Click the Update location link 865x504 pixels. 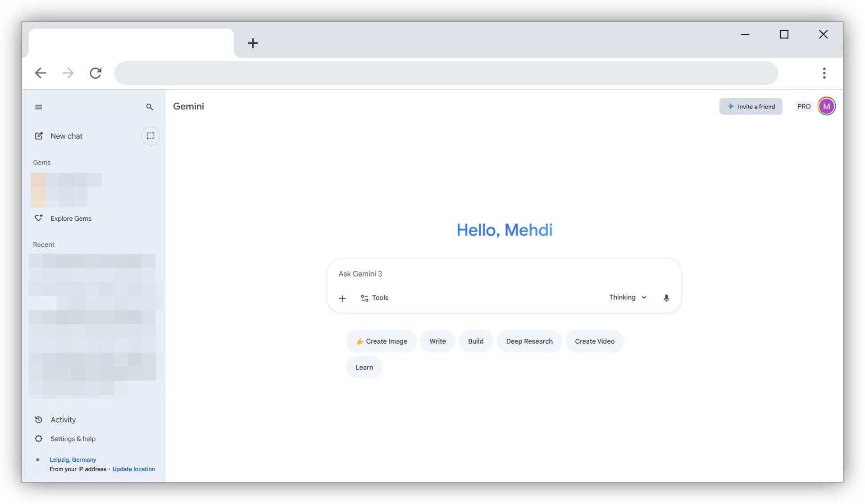133,469
